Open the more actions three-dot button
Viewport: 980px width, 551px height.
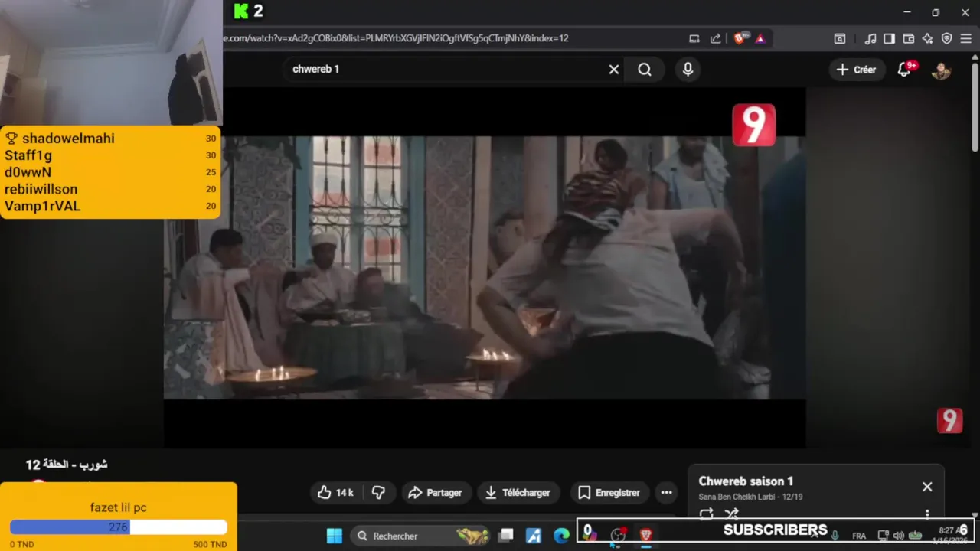[x=666, y=493]
